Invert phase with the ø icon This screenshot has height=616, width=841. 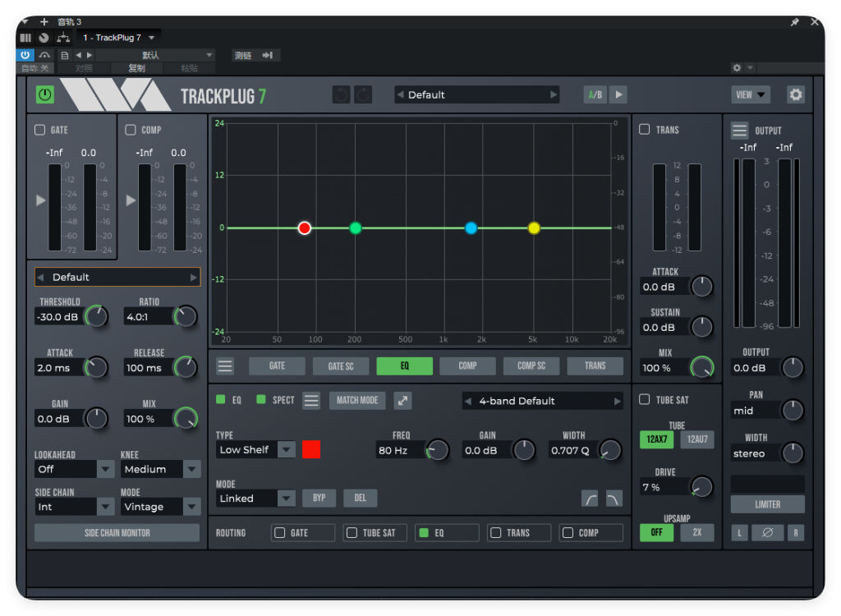[768, 533]
